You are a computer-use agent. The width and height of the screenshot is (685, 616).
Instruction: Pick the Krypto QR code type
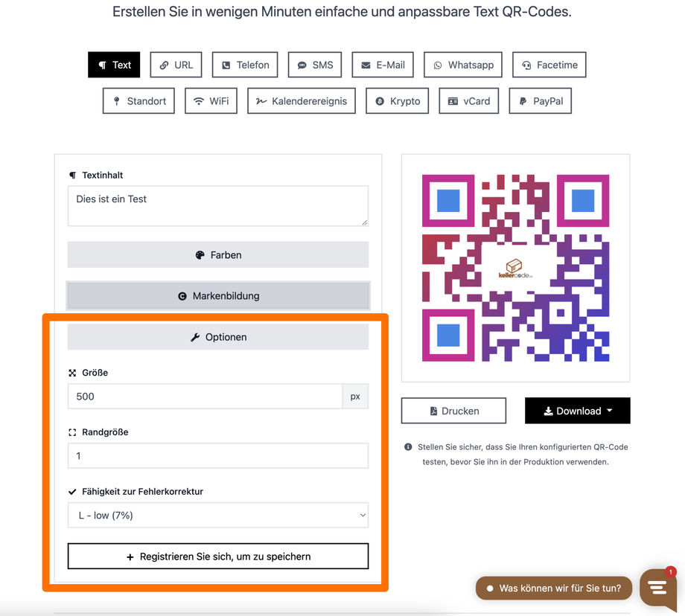tap(397, 101)
